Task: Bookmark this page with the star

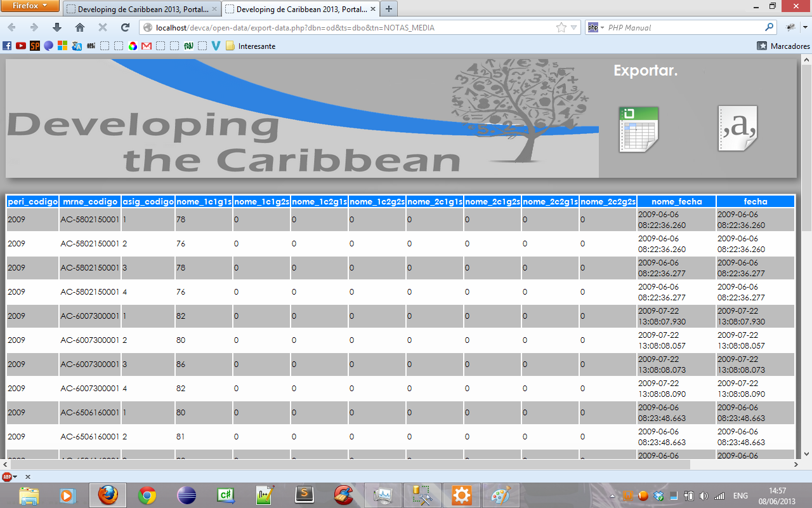Action: tap(561, 27)
